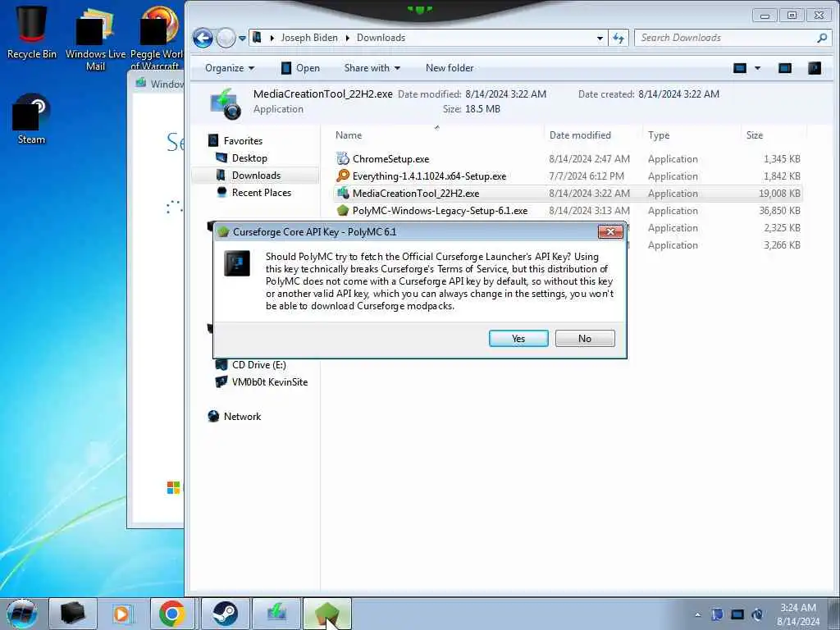This screenshot has height=630, width=840.
Task: Click Open in the Explorer toolbar
Action: click(x=300, y=68)
